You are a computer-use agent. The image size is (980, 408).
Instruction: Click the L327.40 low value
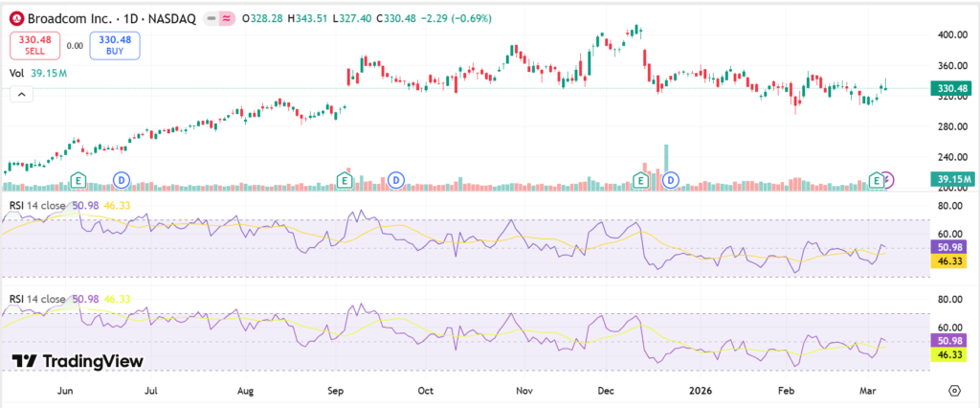[x=352, y=19]
